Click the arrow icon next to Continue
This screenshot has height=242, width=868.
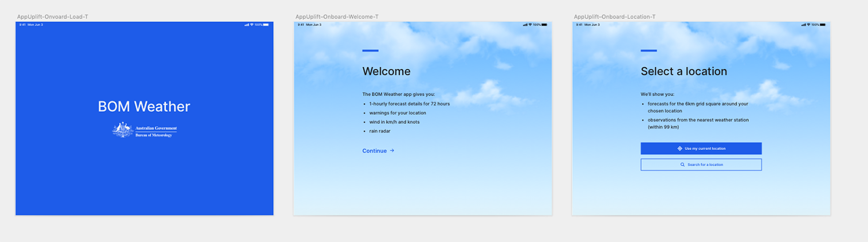tap(392, 151)
